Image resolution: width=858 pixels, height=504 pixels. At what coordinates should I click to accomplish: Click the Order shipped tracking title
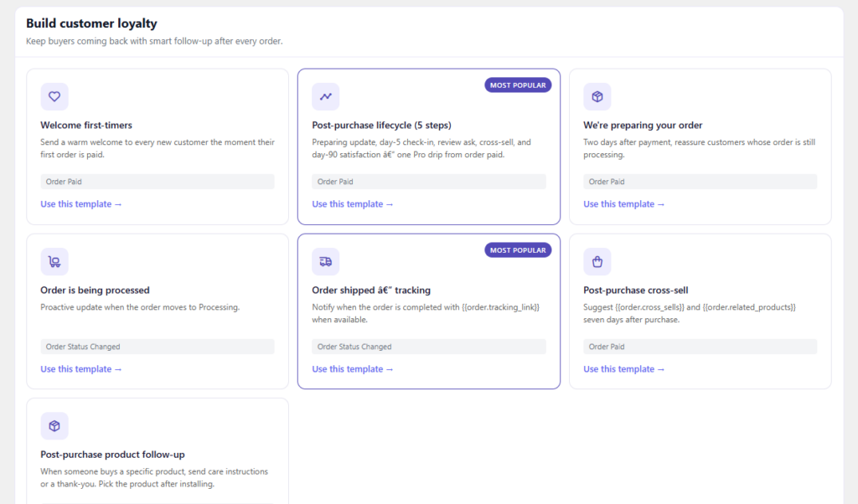coord(371,291)
